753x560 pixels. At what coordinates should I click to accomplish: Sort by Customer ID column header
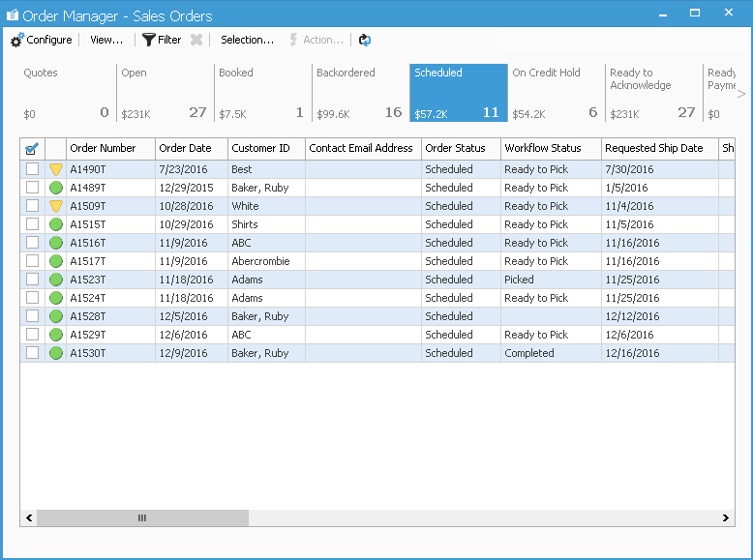266,148
